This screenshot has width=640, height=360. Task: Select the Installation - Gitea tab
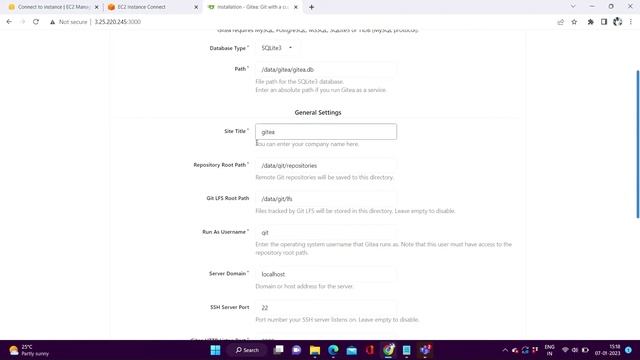pos(252,7)
